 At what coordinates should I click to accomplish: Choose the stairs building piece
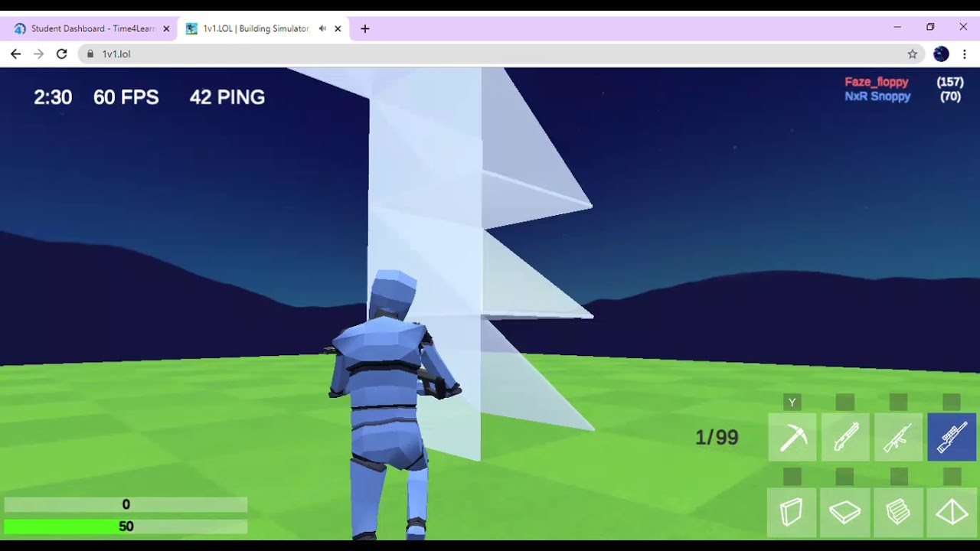click(898, 512)
